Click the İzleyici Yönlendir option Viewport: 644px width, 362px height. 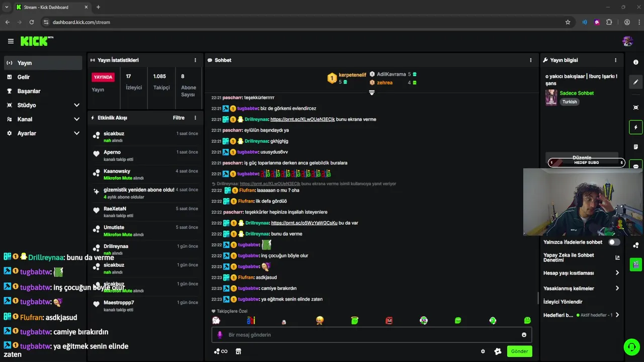[x=562, y=302]
